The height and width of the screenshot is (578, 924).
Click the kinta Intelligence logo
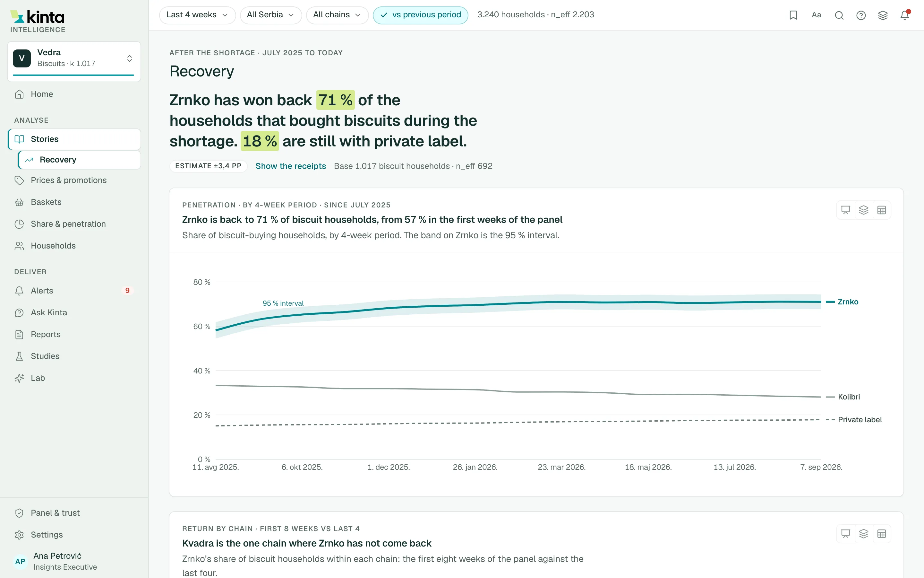coord(38,21)
